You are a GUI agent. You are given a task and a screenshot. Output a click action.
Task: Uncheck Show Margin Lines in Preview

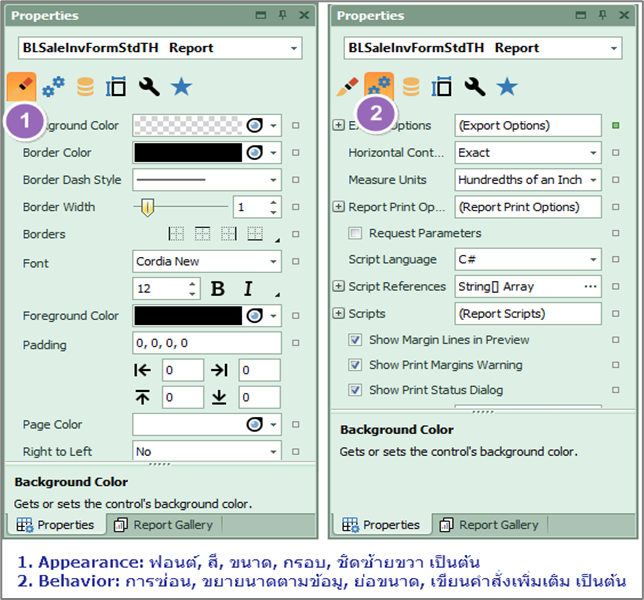click(x=355, y=340)
